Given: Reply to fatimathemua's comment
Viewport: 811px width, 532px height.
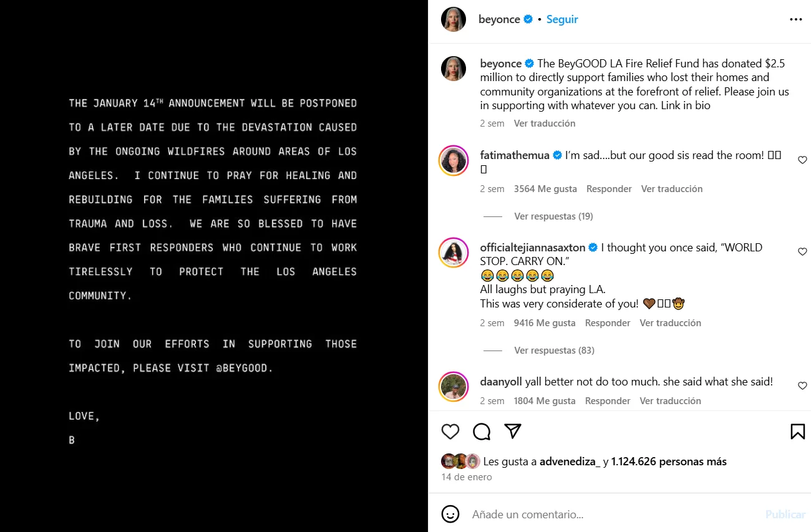Looking at the screenshot, I should [x=609, y=189].
